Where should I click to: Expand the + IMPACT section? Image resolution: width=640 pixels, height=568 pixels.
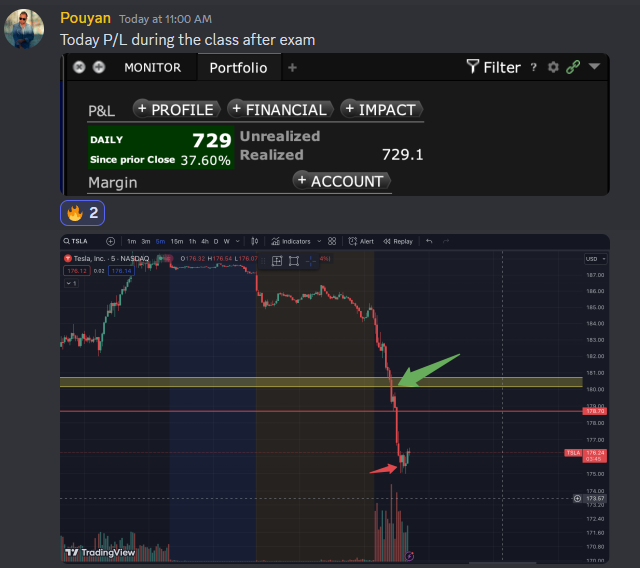381,109
